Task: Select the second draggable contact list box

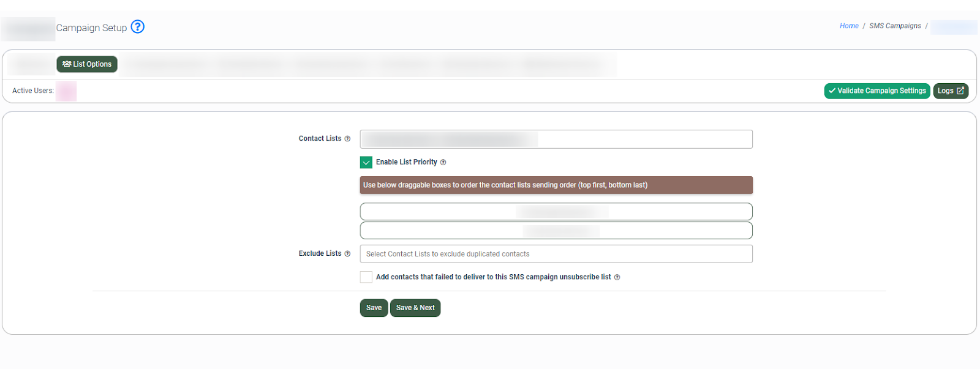Action: pos(556,231)
